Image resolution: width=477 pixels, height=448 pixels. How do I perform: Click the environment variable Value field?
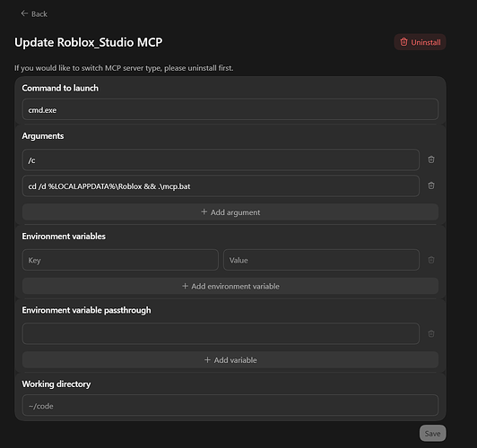[321, 260]
